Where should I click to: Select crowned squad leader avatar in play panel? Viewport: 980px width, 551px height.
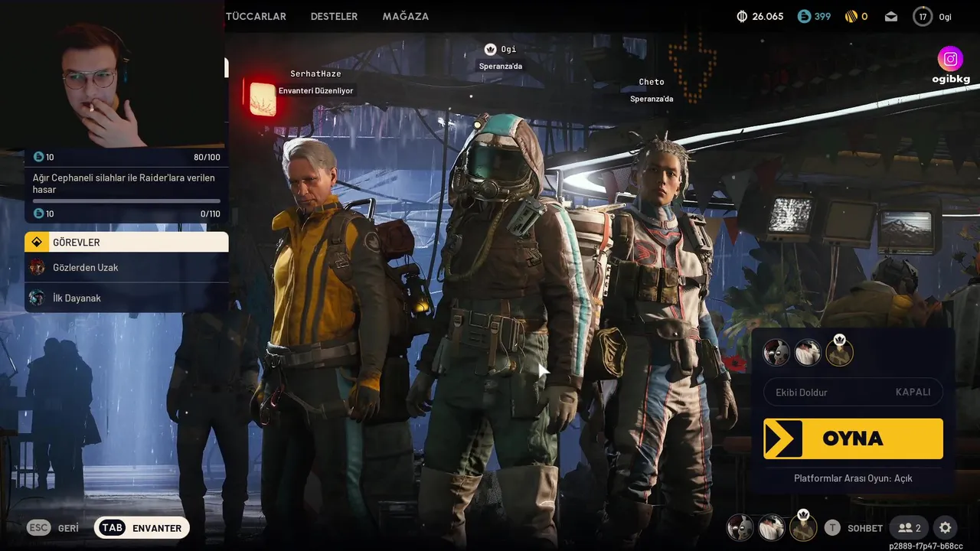(x=839, y=352)
